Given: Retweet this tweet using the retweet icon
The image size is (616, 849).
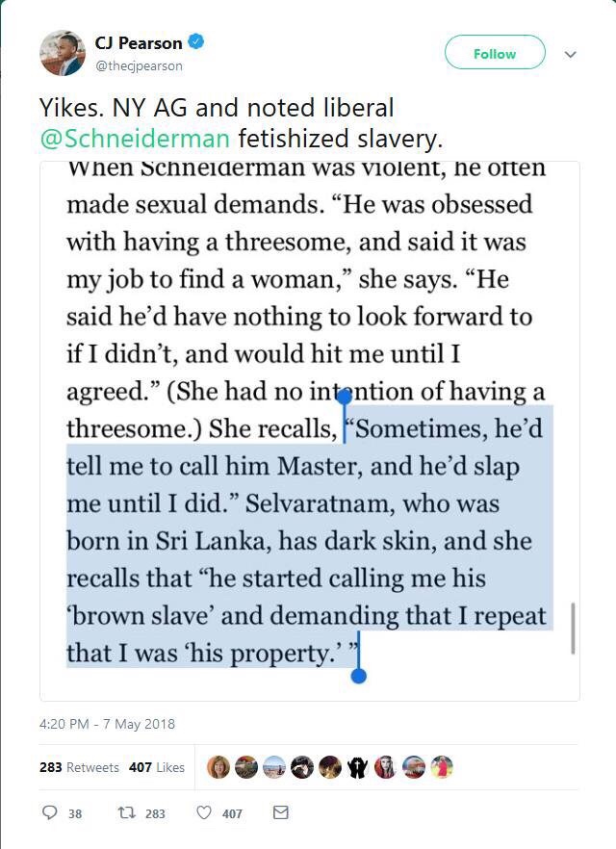Looking at the screenshot, I should (x=126, y=813).
